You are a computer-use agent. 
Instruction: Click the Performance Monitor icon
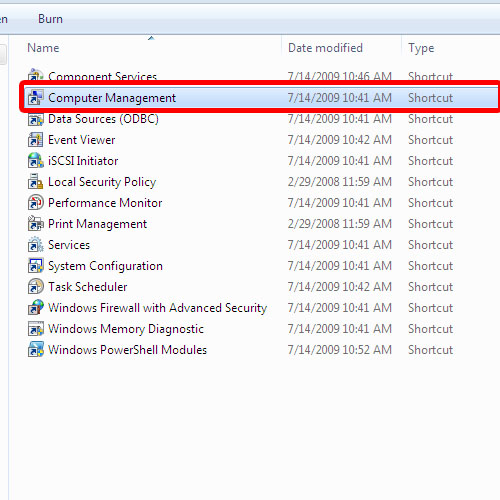36,203
